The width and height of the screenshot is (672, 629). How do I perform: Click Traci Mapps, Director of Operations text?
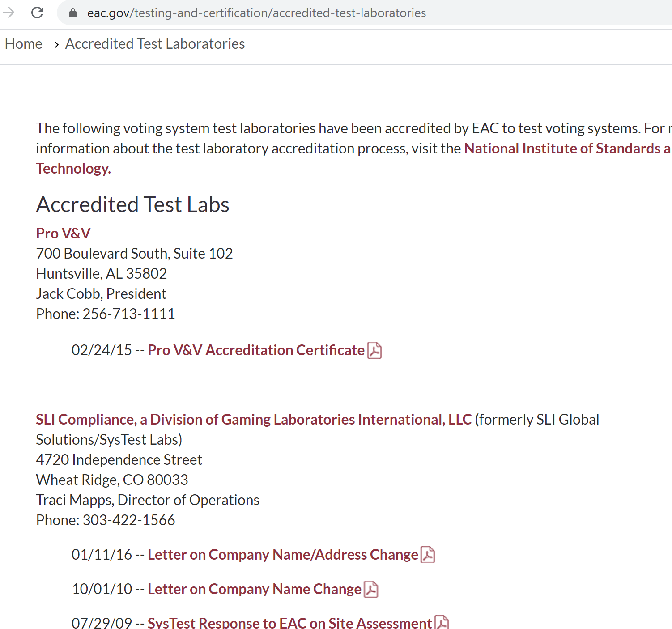(148, 500)
